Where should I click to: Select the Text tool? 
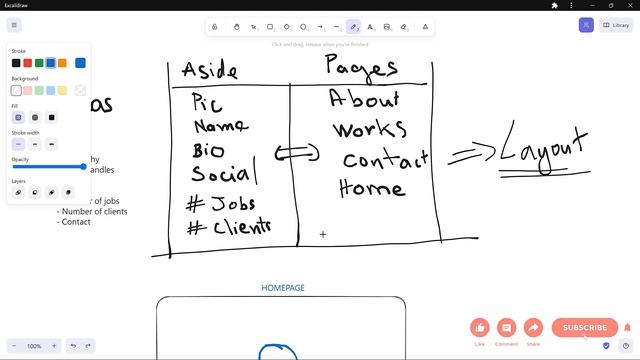pyautogui.click(x=370, y=27)
